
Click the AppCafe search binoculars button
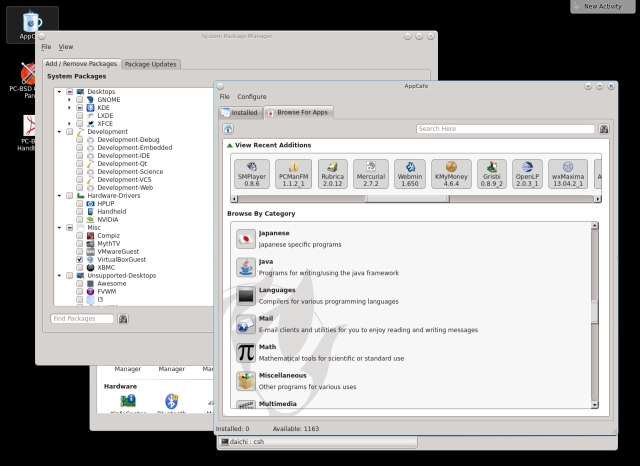point(604,129)
